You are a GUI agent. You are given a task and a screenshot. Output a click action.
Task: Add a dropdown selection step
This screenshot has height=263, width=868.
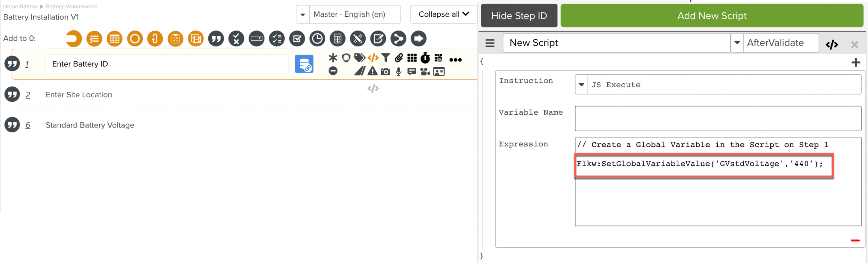point(257,39)
